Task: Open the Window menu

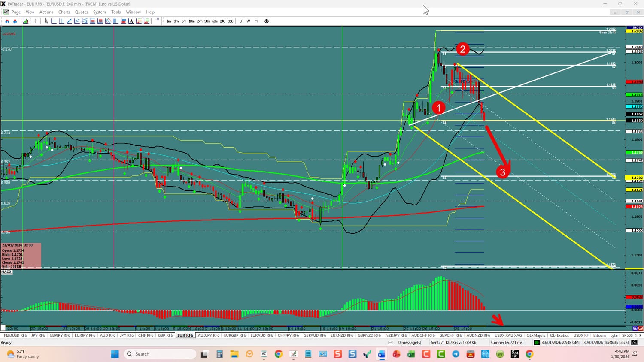Action: coord(134,12)
